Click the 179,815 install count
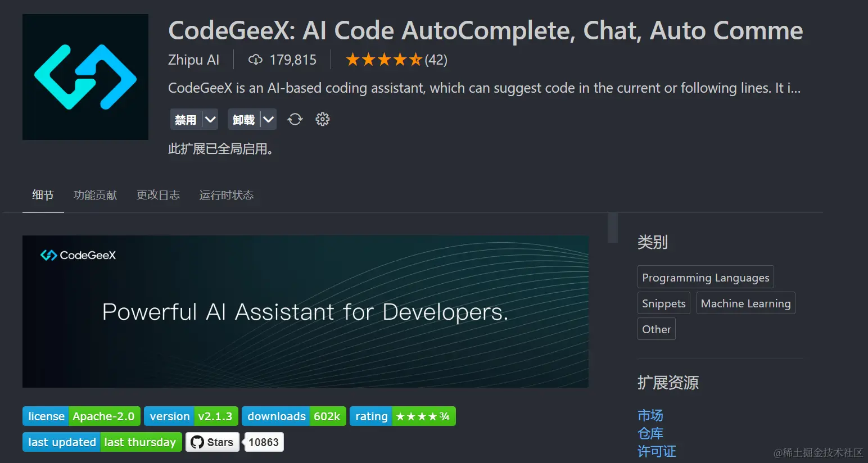 point(293,60)
